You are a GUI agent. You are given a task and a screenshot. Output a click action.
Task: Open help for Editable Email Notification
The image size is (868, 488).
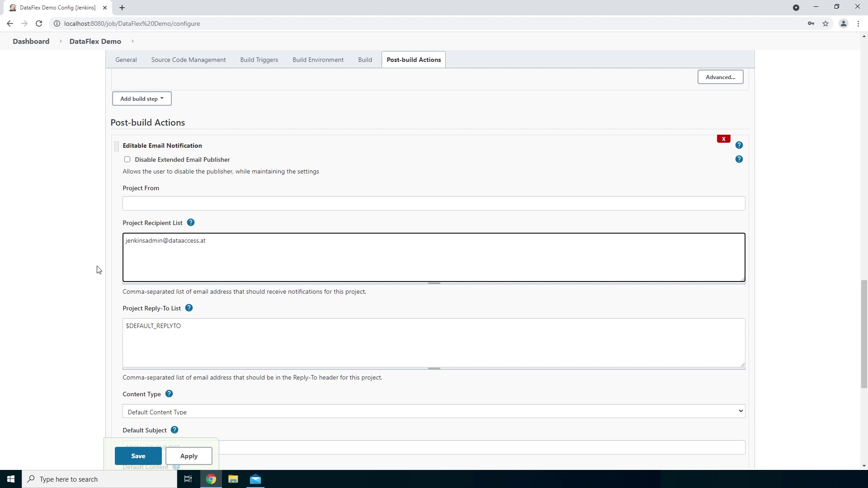(739, 145)
